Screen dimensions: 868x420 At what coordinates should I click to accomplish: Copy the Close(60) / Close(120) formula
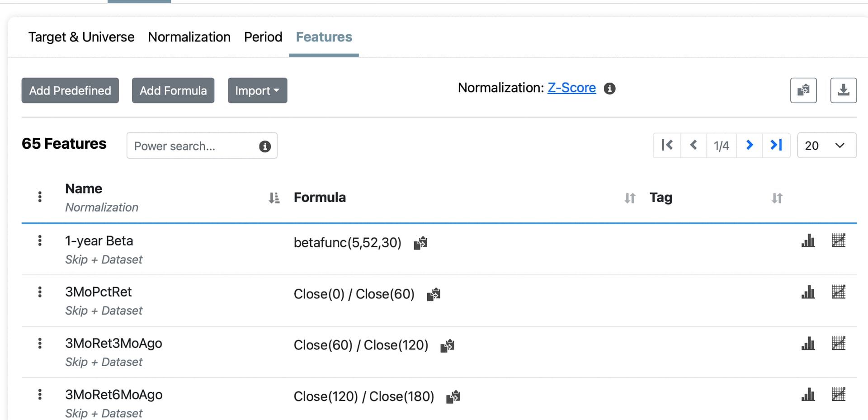point(447,346)
